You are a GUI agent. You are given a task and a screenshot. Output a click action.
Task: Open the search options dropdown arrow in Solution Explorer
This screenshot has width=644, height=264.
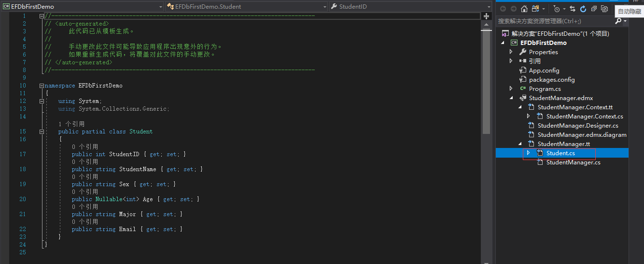click(625, 21)
